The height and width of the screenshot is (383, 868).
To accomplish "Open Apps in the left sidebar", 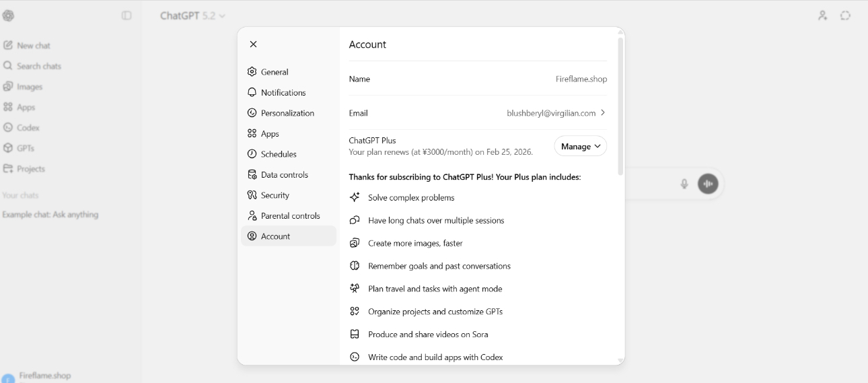I will click(x=19, y=107).
